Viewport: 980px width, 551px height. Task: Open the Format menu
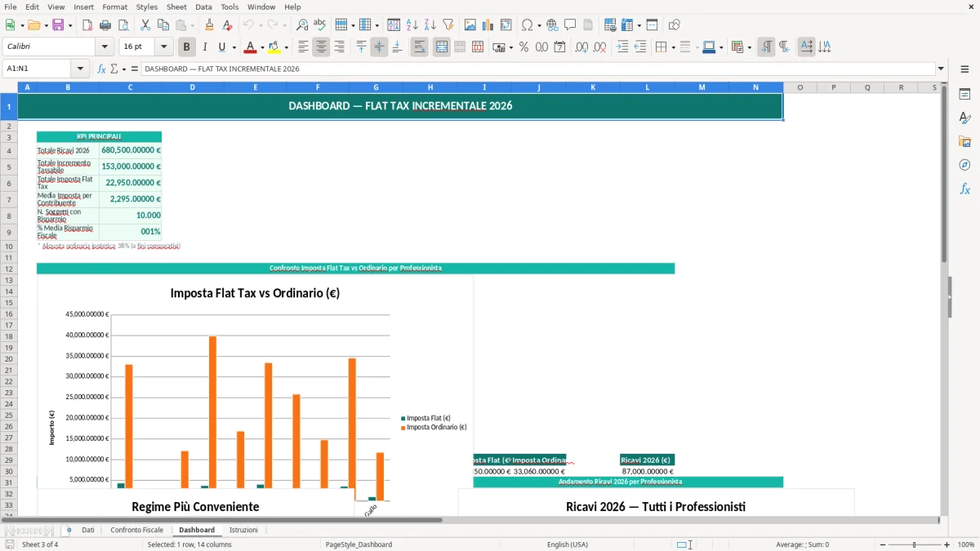point(115,7)
